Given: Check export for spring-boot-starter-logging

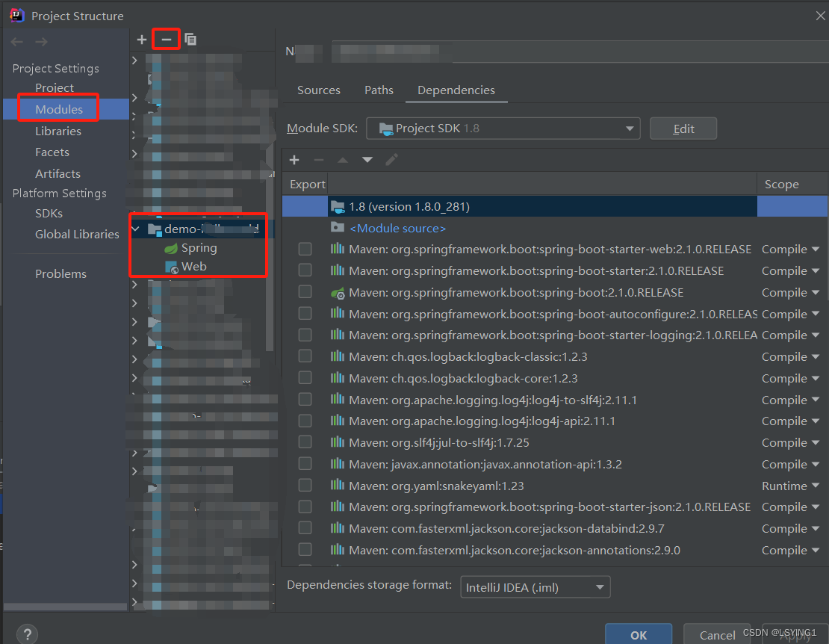Looking at the screenshot, I should click(305, 335).
